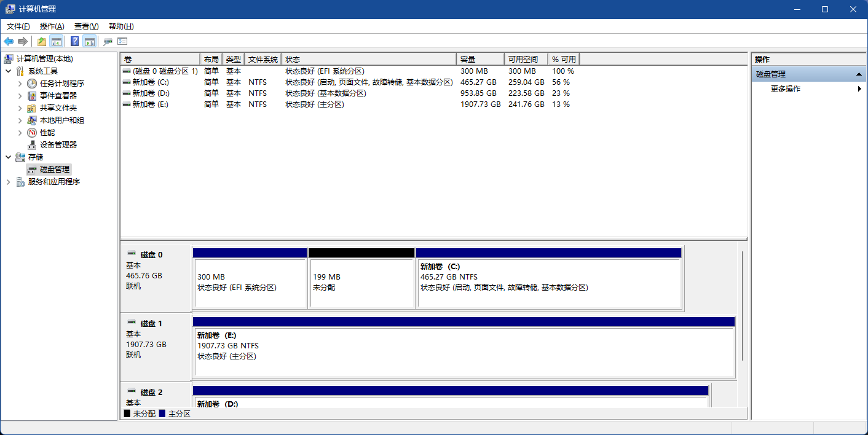Open the 文件(F) menu
The width and height of the screenshot is (868, 435).
click(18, 26)
